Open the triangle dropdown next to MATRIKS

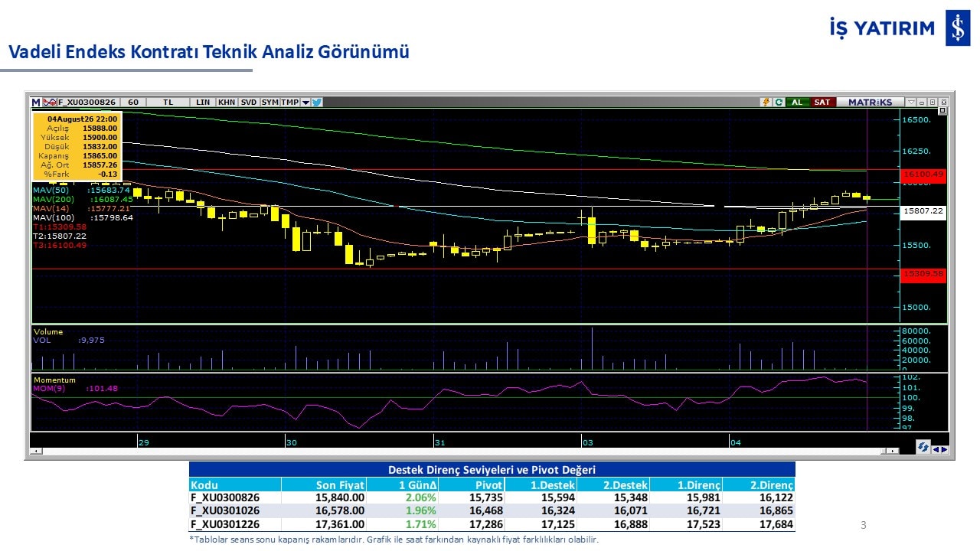(x=911, y=102)
